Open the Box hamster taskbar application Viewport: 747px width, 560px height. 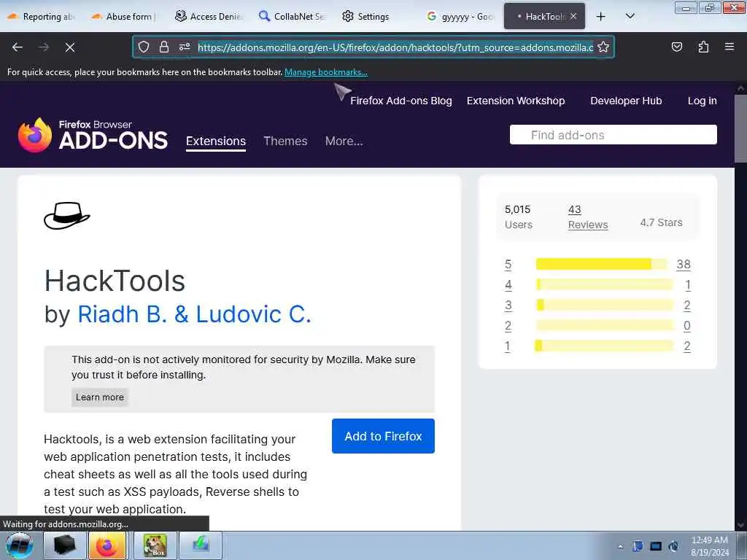pos(155,545)
